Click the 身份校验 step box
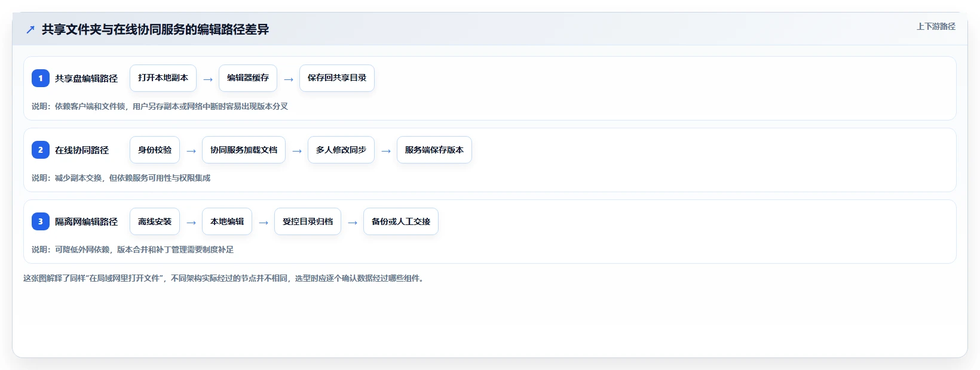980x370 pixels. 155,150
